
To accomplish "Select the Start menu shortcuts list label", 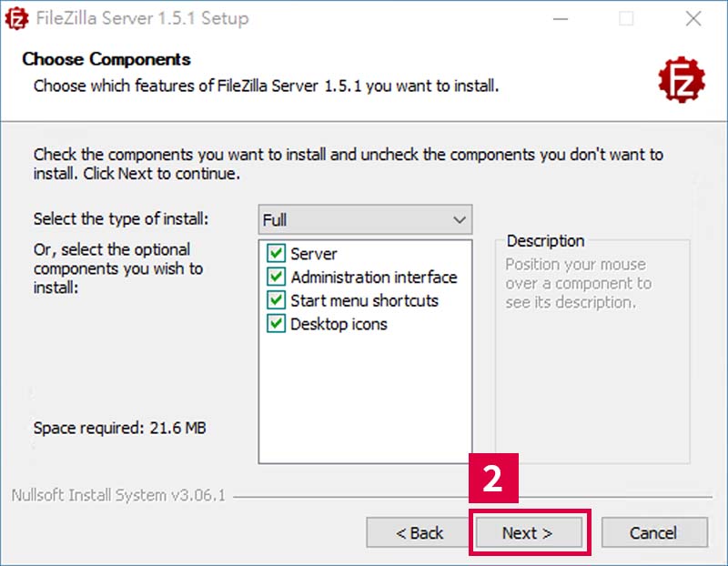I will coord(365,300).
